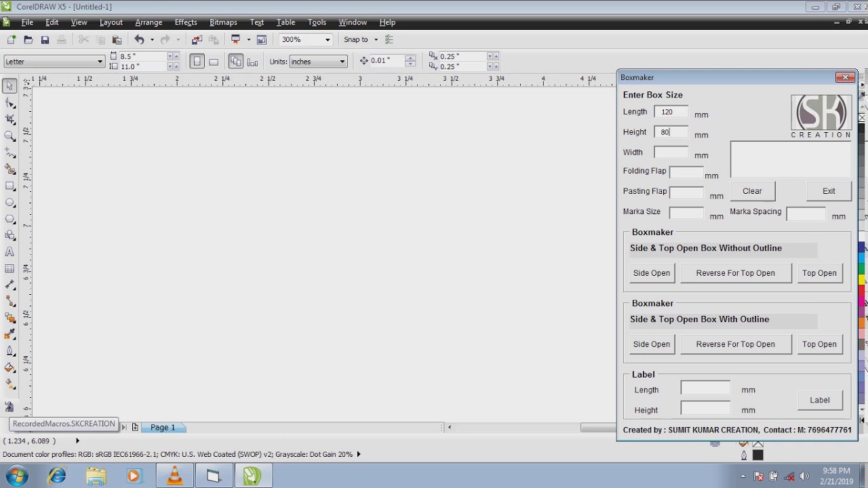Viewport: 868px width, 488px height.
Task: Select the Zoom magnifier tool
Action: [9, 136]
